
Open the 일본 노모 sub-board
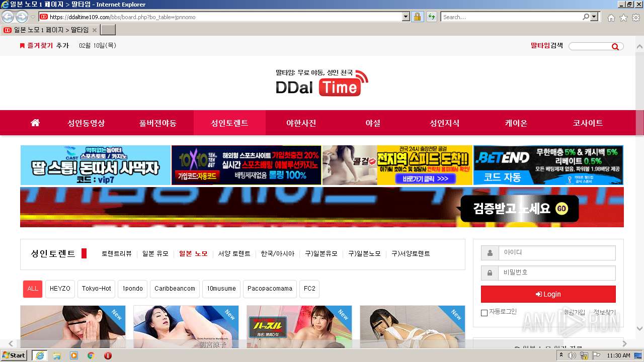point(193,254)
